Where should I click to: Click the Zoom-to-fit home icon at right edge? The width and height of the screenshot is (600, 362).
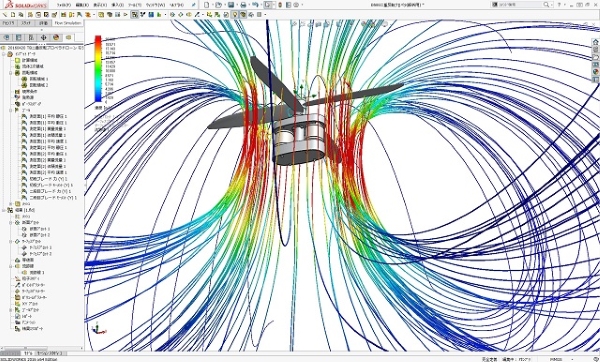click(595, 42)
